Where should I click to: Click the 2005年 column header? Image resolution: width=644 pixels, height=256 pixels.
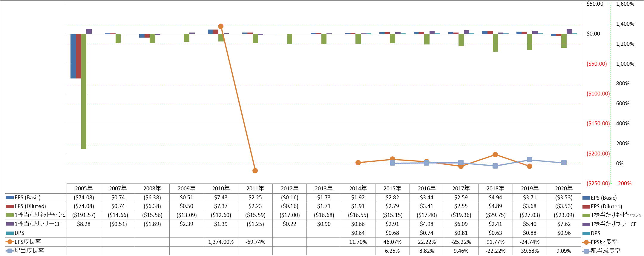(x=84, y=189)
